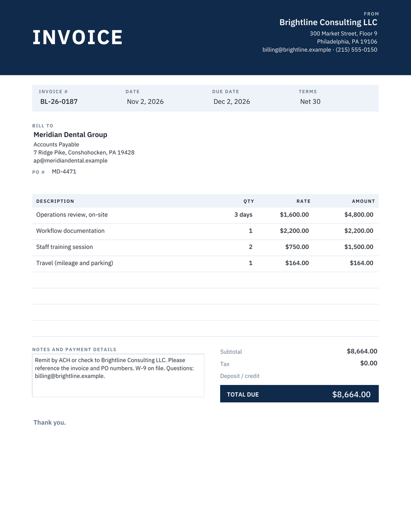Click the TOTAL DUE label
The width and height of the screenshot is (411, 532).
click(242, 395)
